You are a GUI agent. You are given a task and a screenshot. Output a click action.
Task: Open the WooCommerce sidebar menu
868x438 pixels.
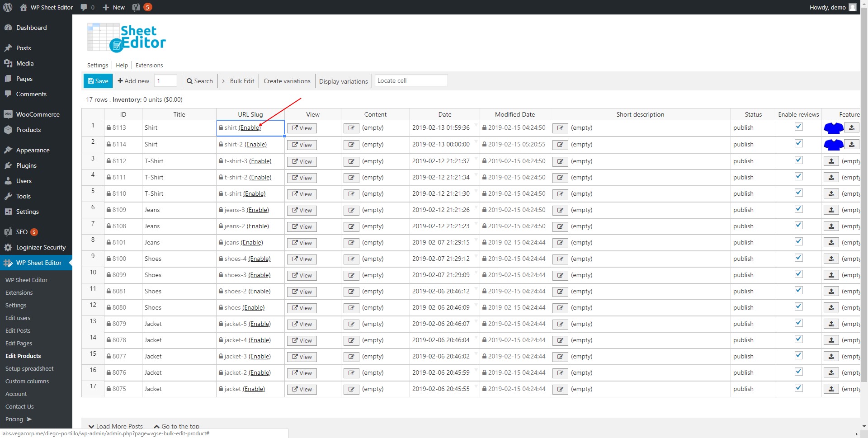38,114
